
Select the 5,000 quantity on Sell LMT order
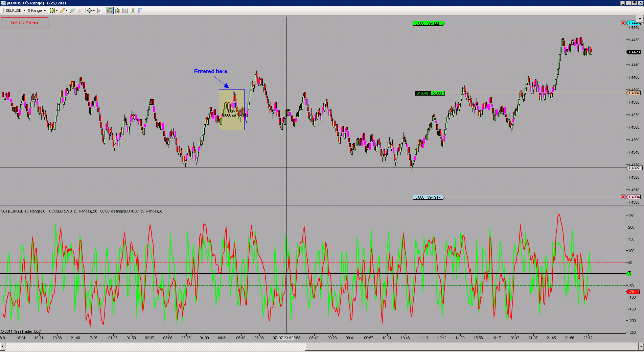(x=420, y=23)
